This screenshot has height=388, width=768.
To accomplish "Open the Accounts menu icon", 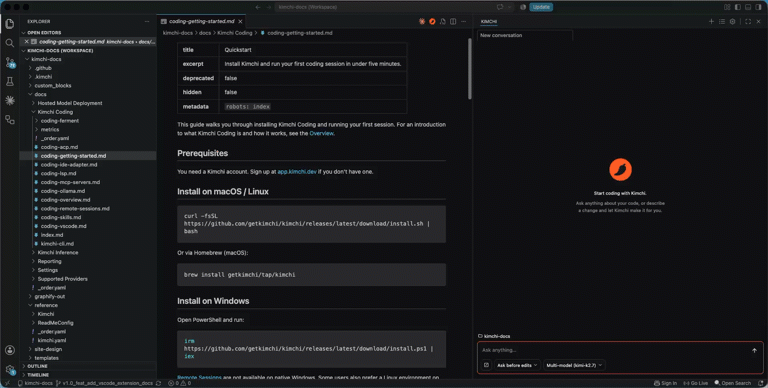I will 10,350.
